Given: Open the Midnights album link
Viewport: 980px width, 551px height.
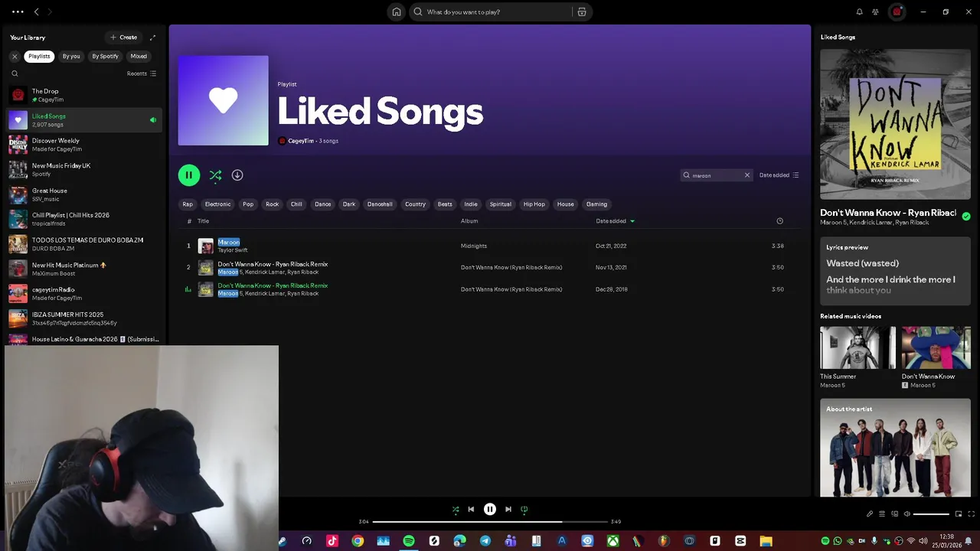Looking at the screenshot, I should [474, 246].
